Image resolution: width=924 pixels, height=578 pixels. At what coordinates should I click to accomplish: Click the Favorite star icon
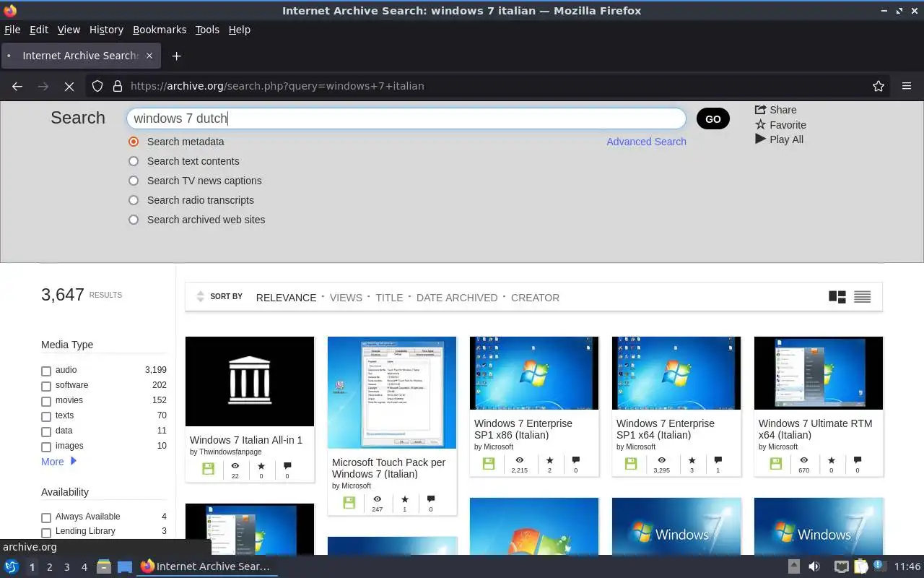[760, 125]
